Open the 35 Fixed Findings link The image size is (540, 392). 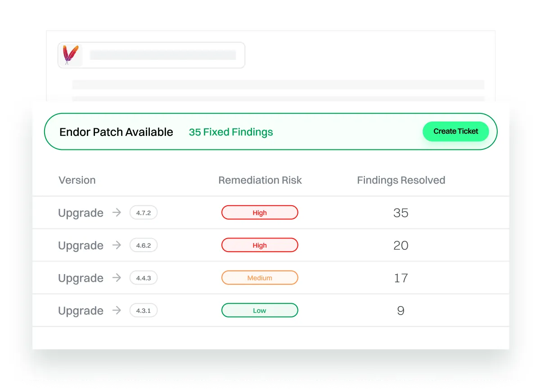(231, 132)
